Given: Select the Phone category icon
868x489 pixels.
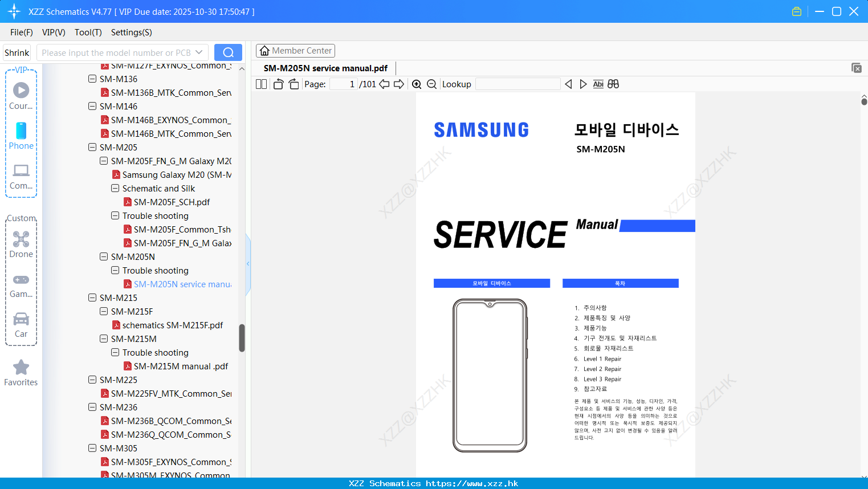Looking at the screenshot, I should (21, 136).
